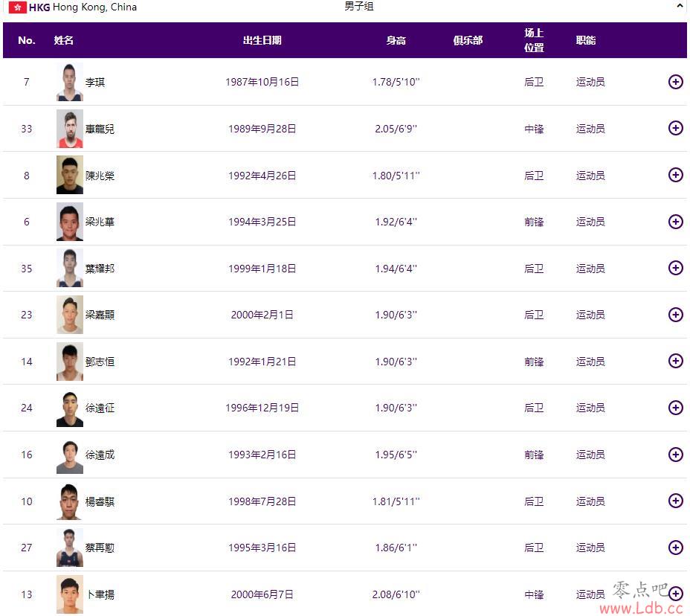
Task: Expand details for player 李琪
Action: [x=675, y=82]
